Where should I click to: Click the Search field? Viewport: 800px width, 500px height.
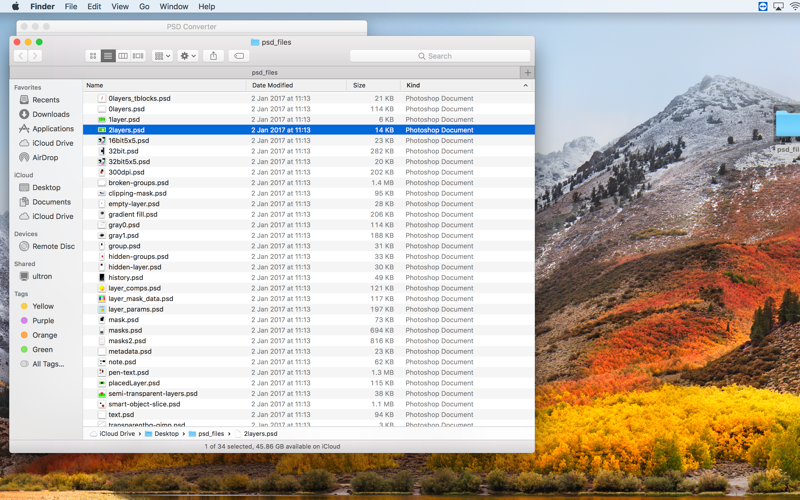pyautogui.click(x=440, y=56)
